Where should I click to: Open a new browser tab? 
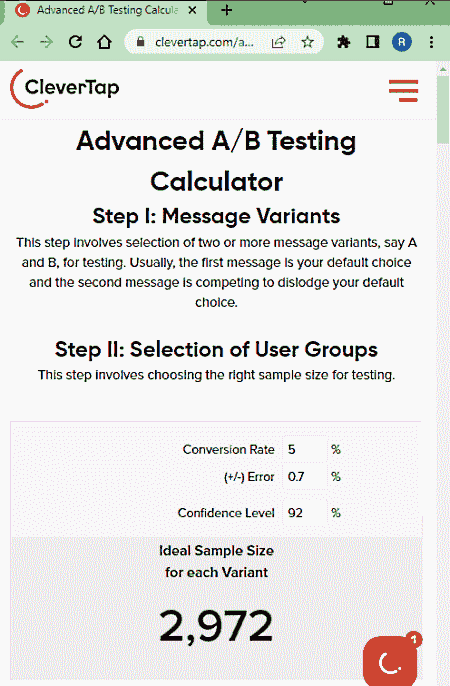click(x=227, y=10)
